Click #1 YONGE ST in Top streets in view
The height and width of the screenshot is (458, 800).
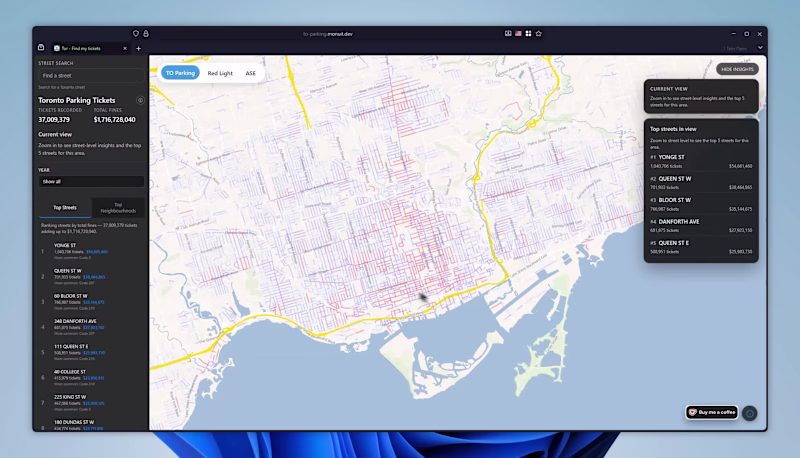pos(701,161)
